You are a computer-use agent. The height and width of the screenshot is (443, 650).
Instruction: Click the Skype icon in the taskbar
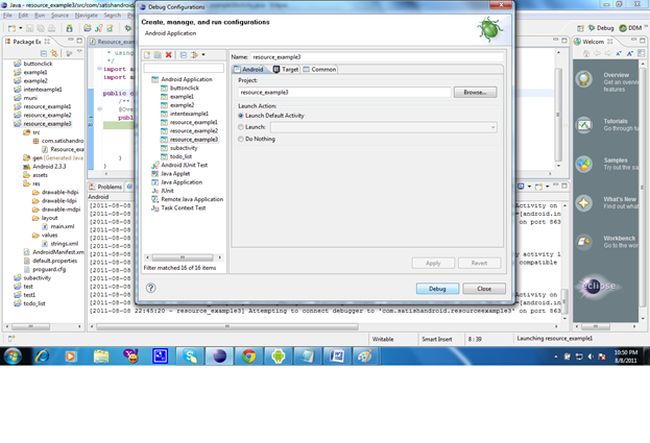[x=190, y=356]
